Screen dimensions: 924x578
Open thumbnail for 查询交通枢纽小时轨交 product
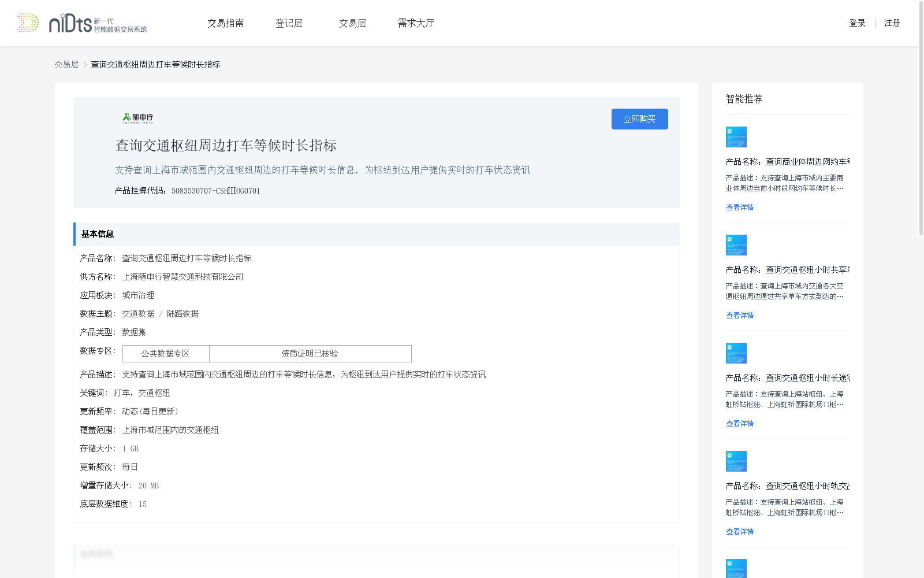pyautogui.click(x=736, y=461)
